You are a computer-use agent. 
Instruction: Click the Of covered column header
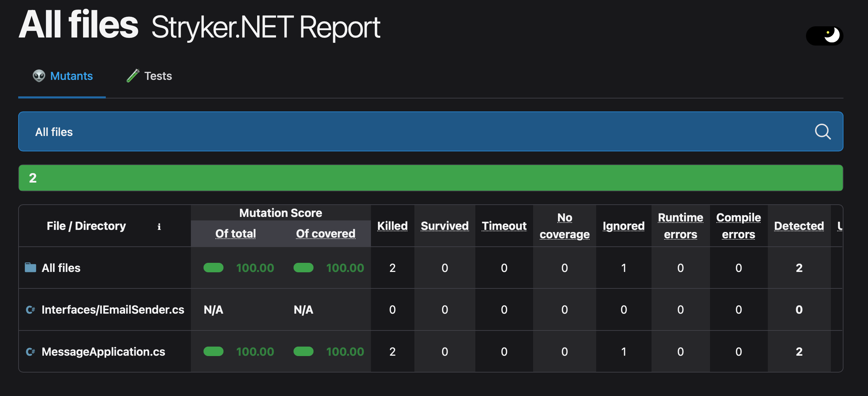(325, 233)
